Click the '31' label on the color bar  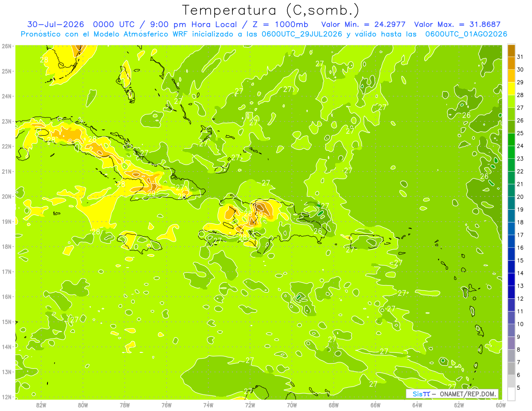[520, 57]
